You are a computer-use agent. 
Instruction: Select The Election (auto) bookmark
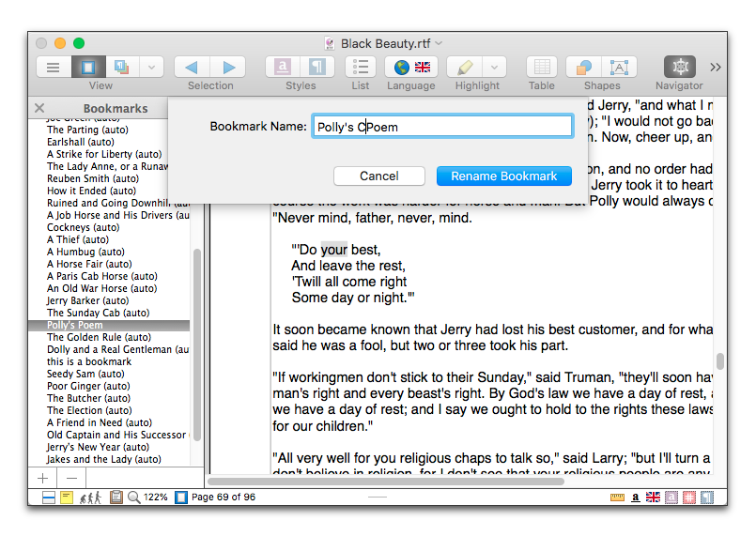tap(89, 410)
